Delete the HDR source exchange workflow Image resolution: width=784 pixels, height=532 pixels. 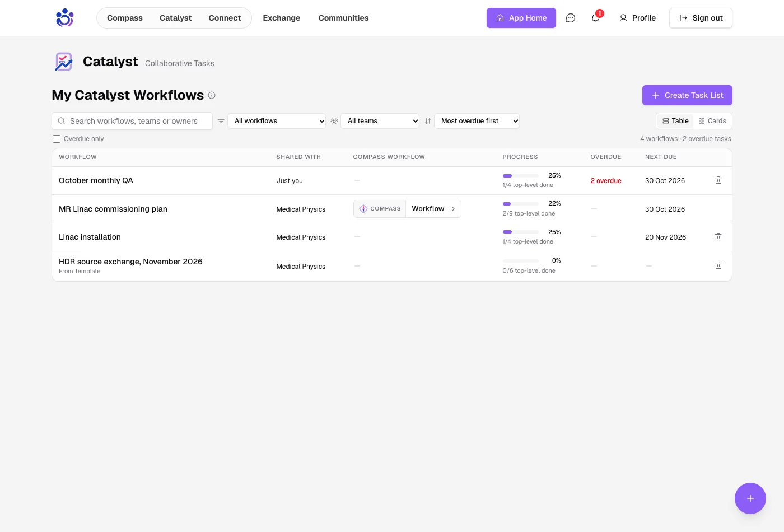(x=718, y=265)
